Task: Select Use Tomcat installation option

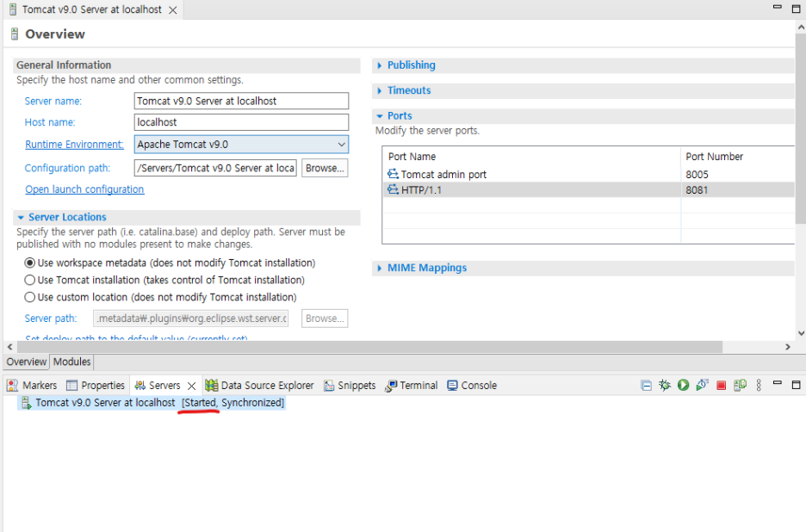Action: 30,280
